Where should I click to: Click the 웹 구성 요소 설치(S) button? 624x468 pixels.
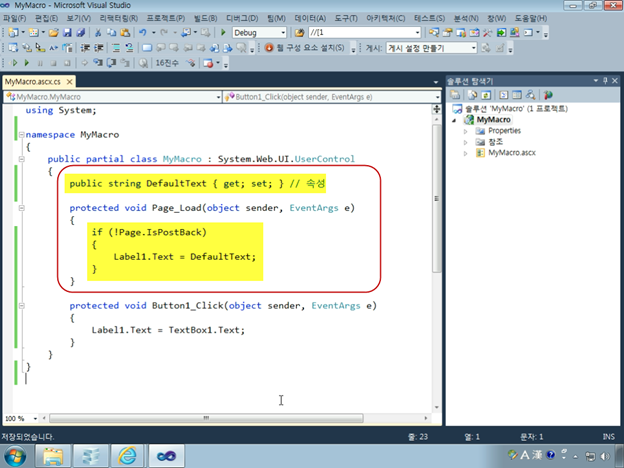(305, 48)
